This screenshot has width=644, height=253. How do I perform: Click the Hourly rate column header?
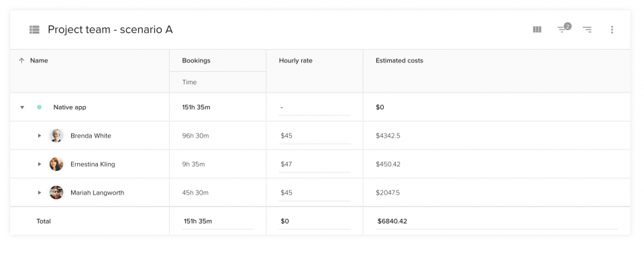(x=295, y=60)
